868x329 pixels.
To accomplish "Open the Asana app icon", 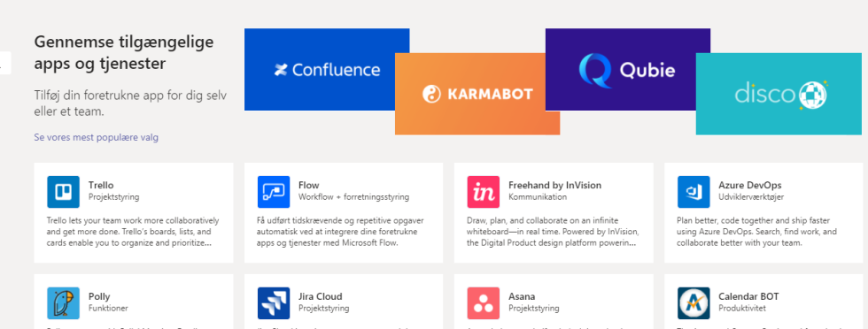I will pos(484,303).
